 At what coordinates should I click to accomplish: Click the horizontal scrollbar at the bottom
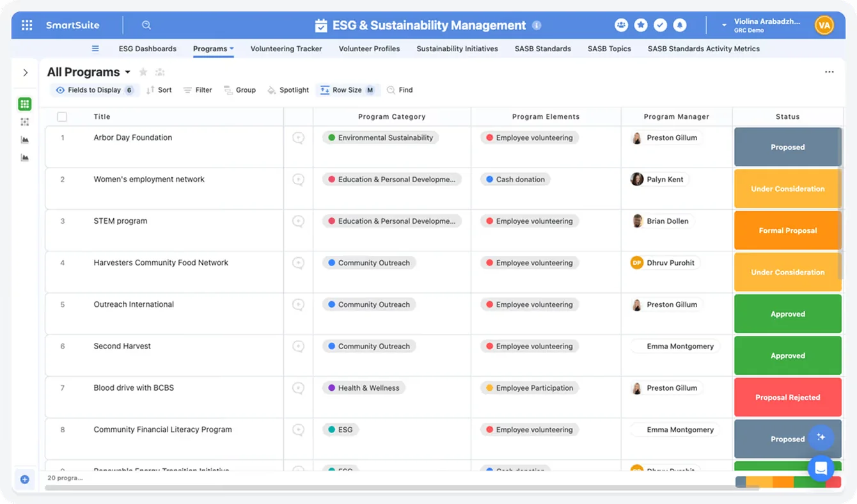point(402,488)
